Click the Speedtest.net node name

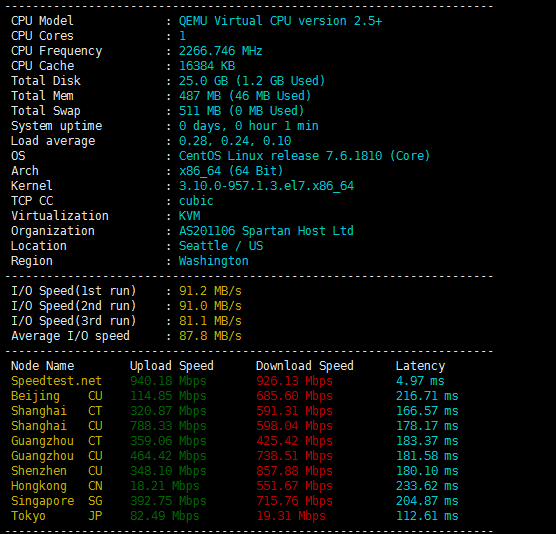pos(56,381)
